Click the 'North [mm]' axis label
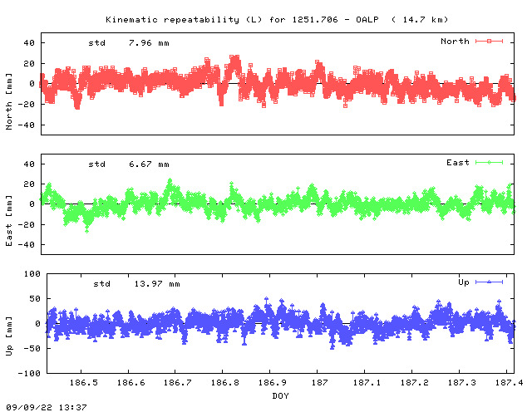This screenshot has width=532, height=412. 9,101
